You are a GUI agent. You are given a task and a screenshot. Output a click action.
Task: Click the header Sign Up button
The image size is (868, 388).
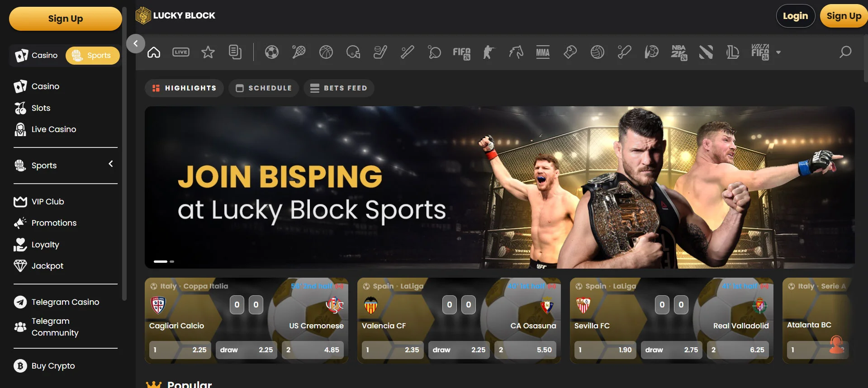[x=844, y=16]
